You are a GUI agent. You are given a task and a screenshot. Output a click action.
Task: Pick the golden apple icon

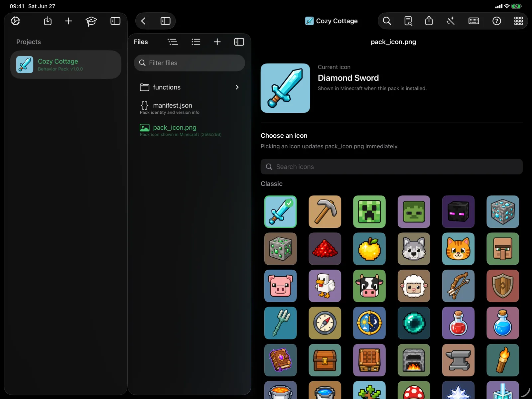pyautogui.click(x=369, y=249)
